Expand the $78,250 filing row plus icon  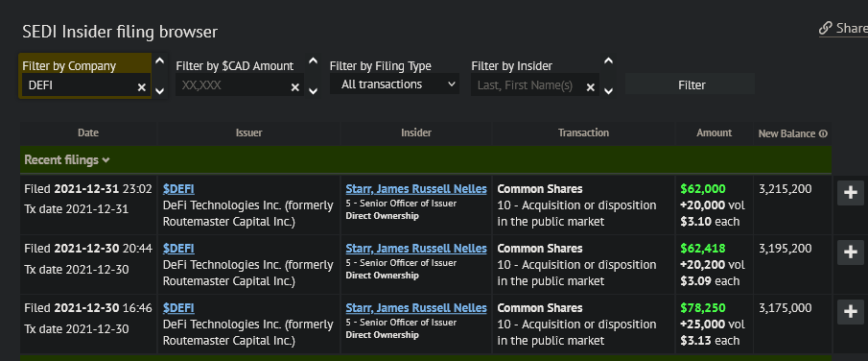pyautogui.click(x=851, y=312)
